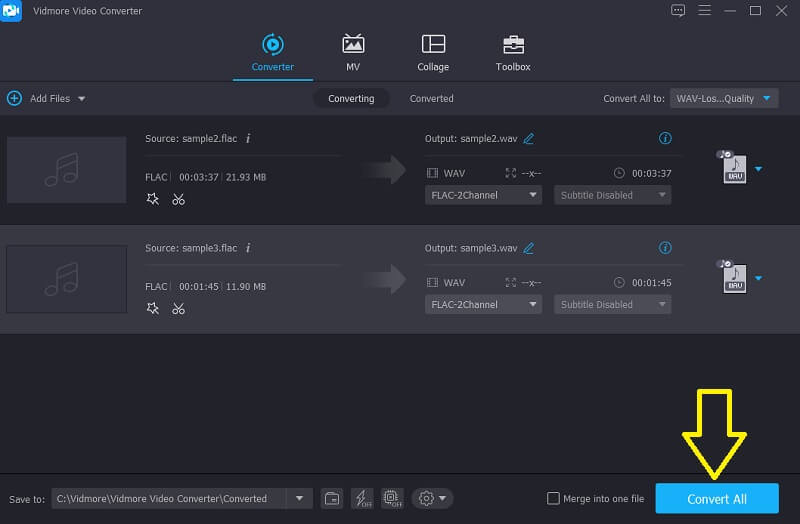Image resolution: width=800 pixels, height=524 pixels.
Task: Open the scissors cut tool for sample2.flac
Action: point(178,199)
